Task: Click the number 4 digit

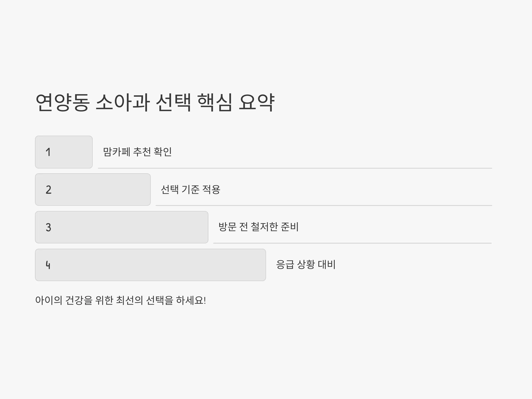Action: coord(48,265)
